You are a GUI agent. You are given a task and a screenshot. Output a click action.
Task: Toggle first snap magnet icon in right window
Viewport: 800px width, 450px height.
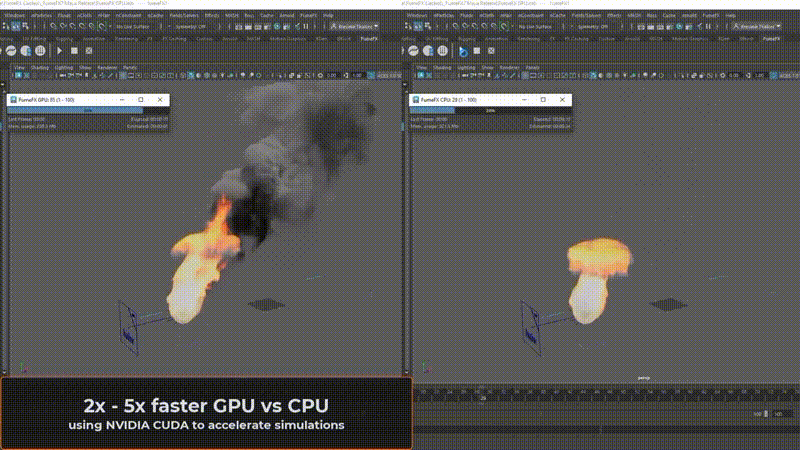click(x=455, y=26)
